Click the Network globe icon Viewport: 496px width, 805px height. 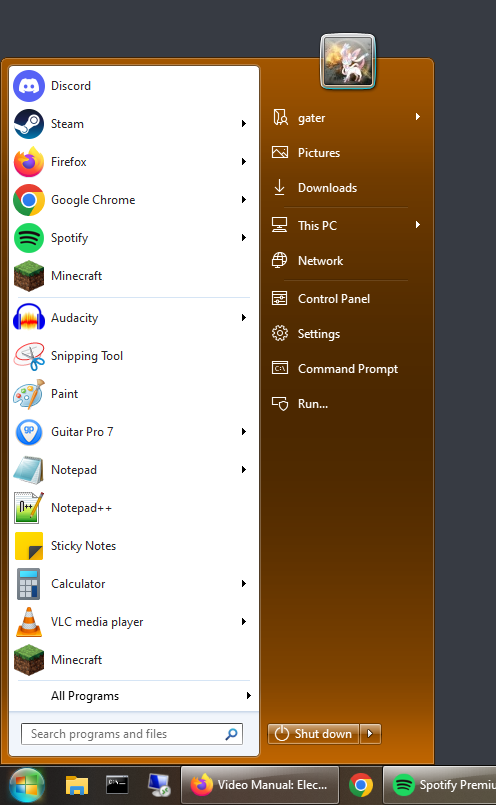280,260
